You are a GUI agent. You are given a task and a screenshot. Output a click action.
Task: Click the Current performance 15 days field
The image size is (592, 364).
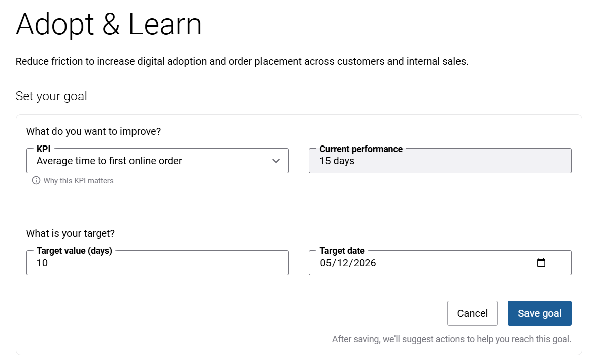pos(440,161)
